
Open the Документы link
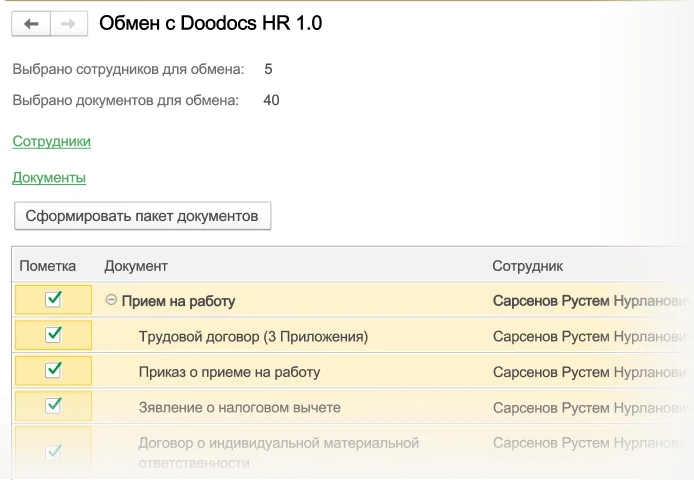[x=49, y=178]
